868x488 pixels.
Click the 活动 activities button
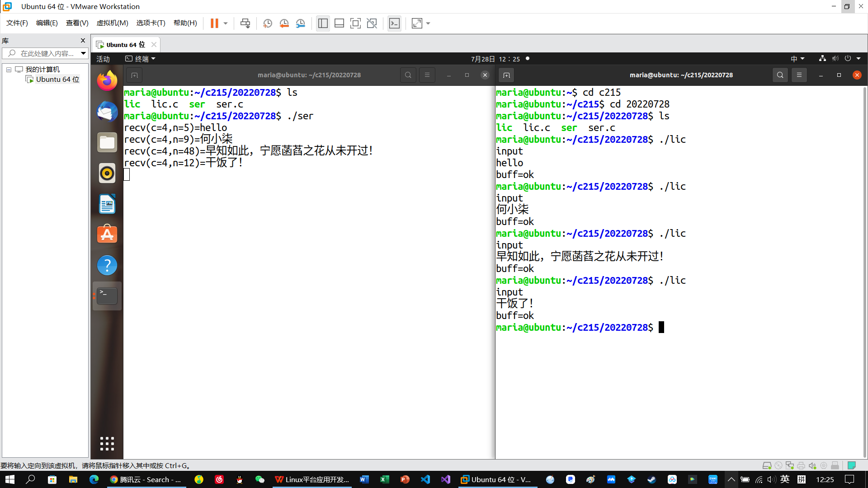point(103,59)
